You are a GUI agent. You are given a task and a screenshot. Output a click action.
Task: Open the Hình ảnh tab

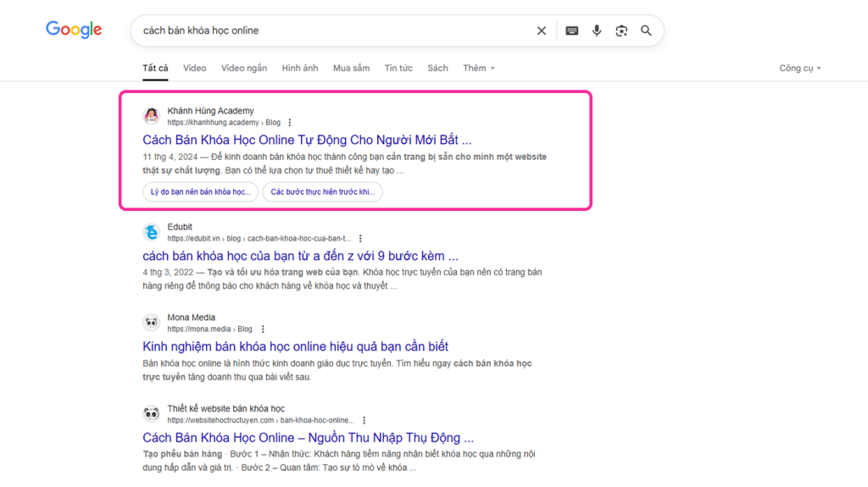tap(300, 68)
